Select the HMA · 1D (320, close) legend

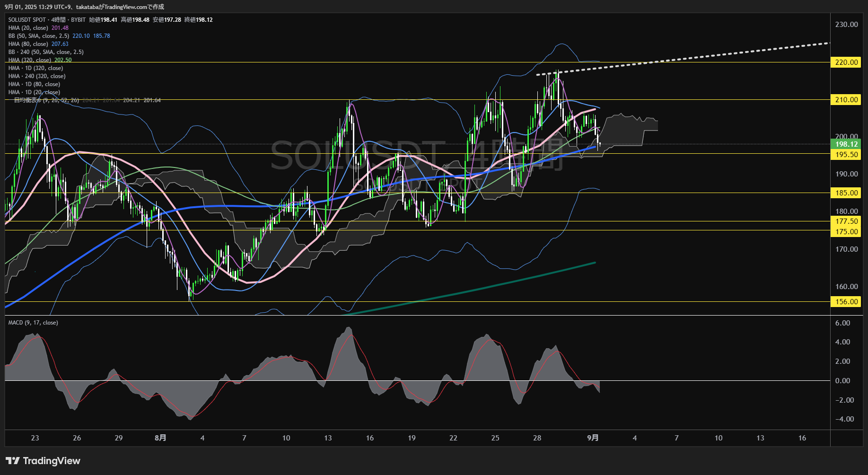[x=35, y=68]
